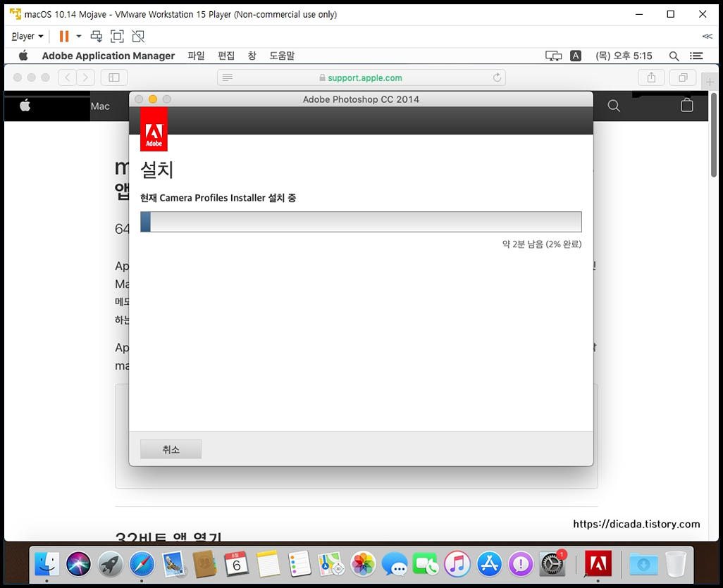The image size is (723, 588).
Task: Open Finder from the Dock
Action: pyautogui.click(x=47, y=564)
